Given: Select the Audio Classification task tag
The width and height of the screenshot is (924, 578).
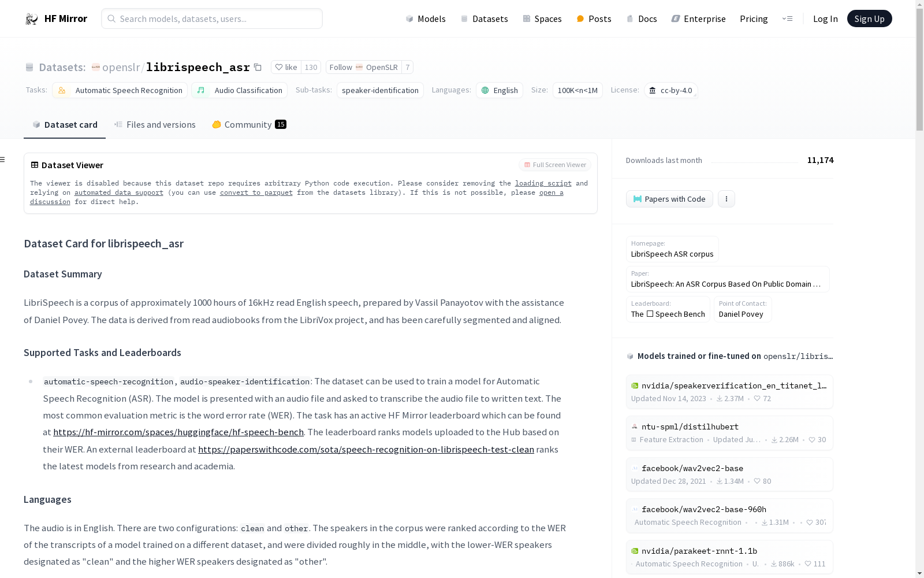Looking at the screenshot, I should pos(239,90).
